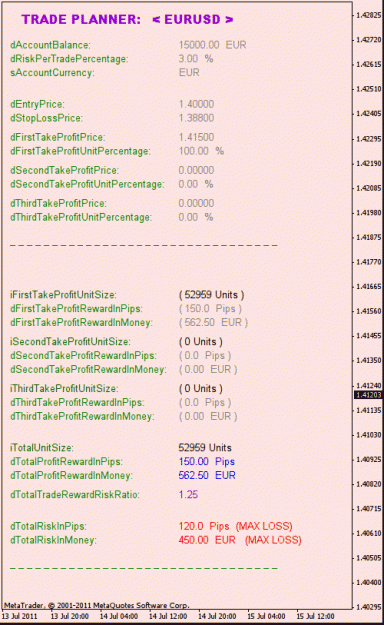The width and height of the screenshot is (384, 625).
Task: Click the dFirstTakeProfitRewardInPips label
Action: 76,309
